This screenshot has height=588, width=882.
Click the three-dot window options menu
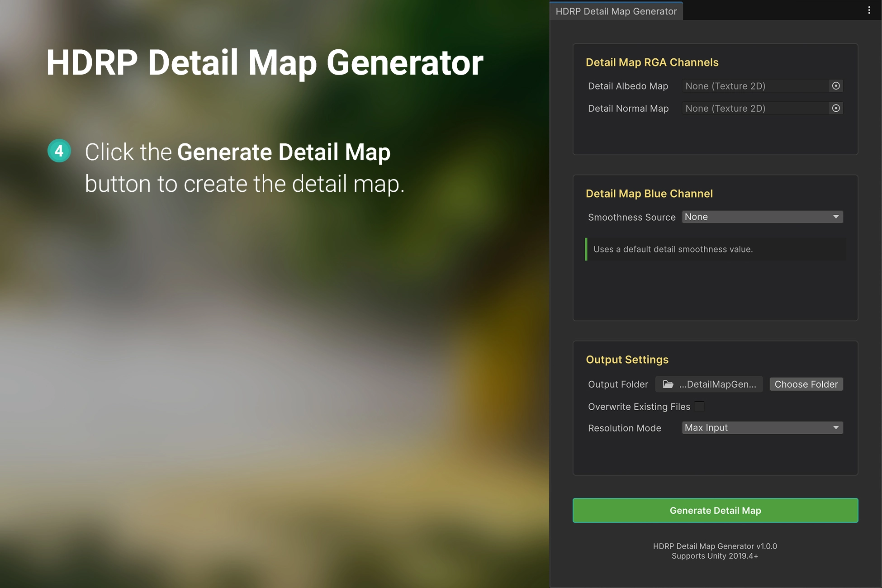[869, 10]
